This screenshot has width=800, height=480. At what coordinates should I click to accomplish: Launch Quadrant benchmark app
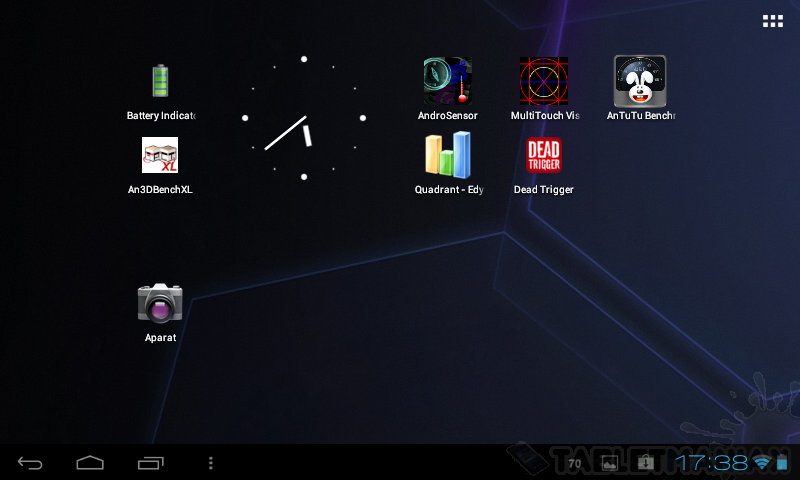coord(448,155)
